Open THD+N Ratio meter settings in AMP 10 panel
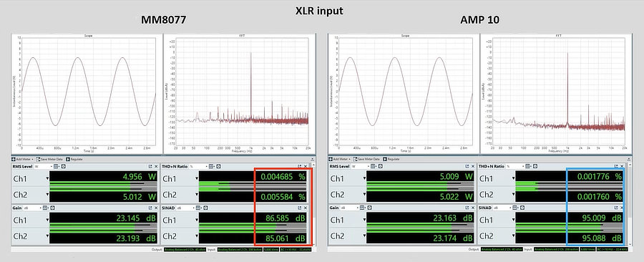Screen dimensions: 644x262 coord(528,166)
